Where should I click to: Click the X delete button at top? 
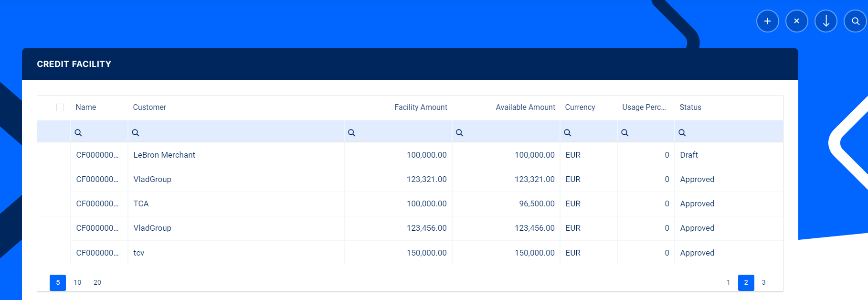796,21
